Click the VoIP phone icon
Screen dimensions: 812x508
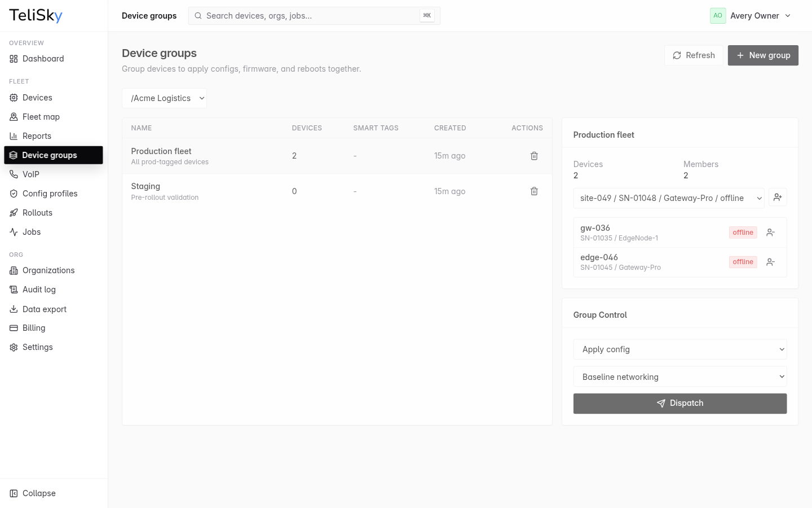click(x=14, y=174)
